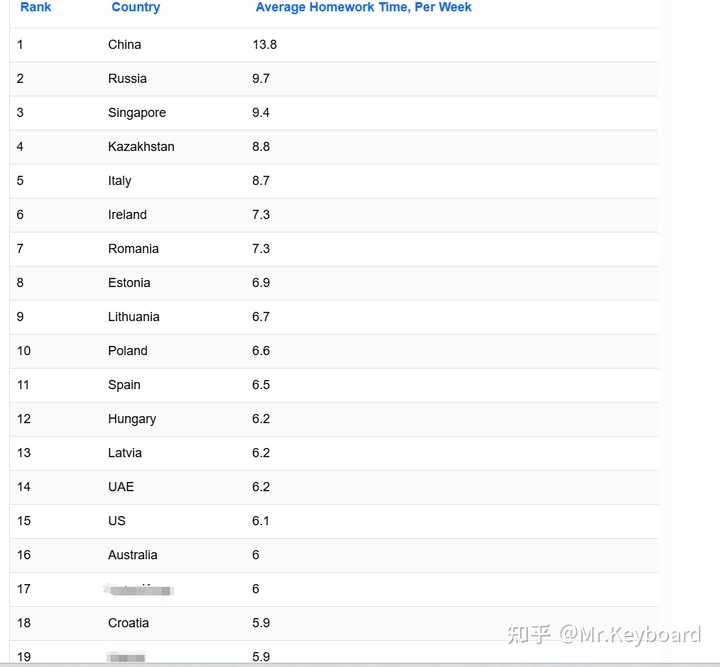720x667 pixels.
Task: Select the Ireland country cell
Action: 127,215
